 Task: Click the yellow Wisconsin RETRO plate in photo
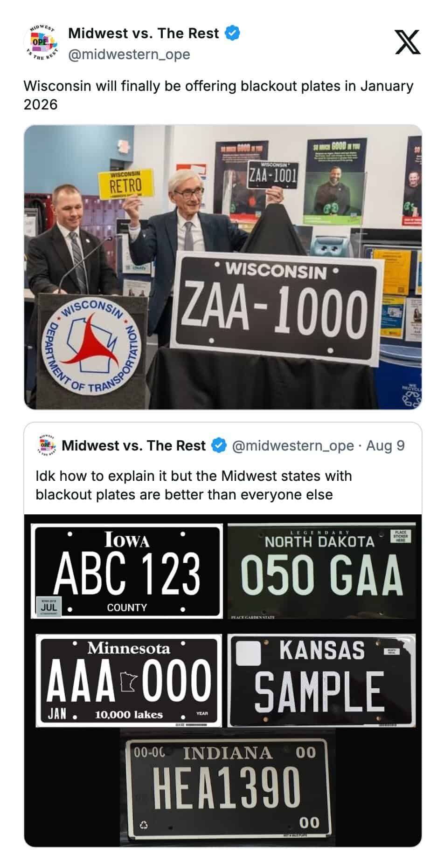[x=125, y=184]
